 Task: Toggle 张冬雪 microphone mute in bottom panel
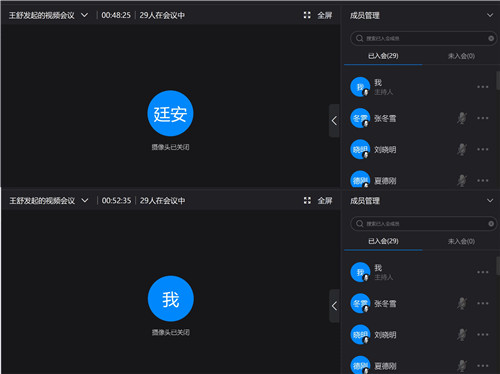[x=462, y=303]
